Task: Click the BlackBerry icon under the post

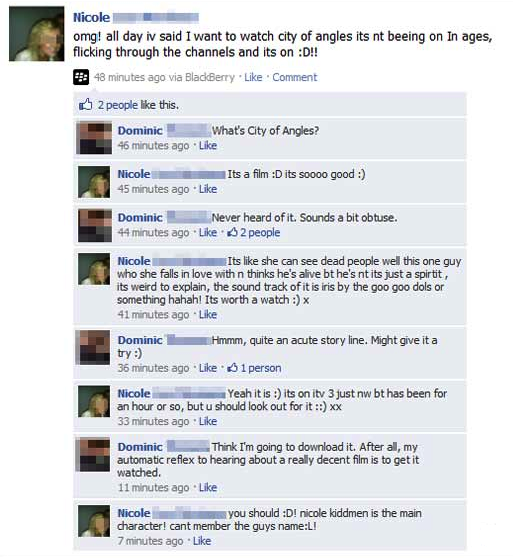Action: point(81,77)
